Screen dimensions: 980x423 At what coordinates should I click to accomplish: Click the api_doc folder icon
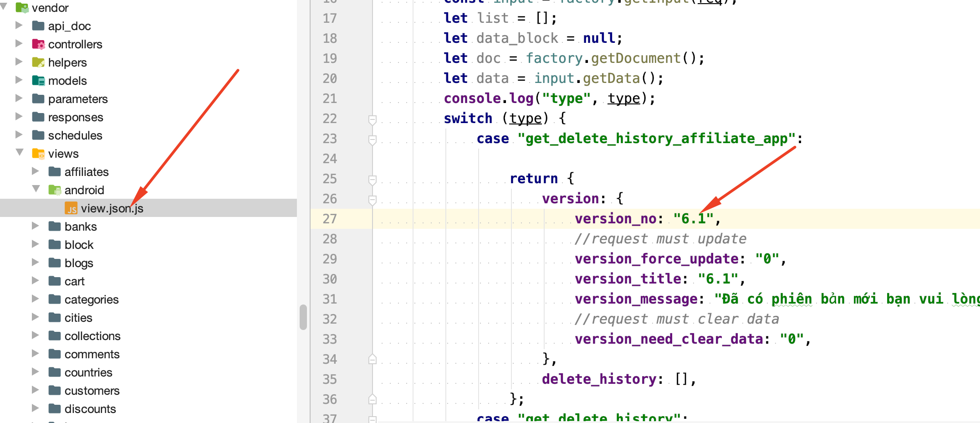(38, 26)
